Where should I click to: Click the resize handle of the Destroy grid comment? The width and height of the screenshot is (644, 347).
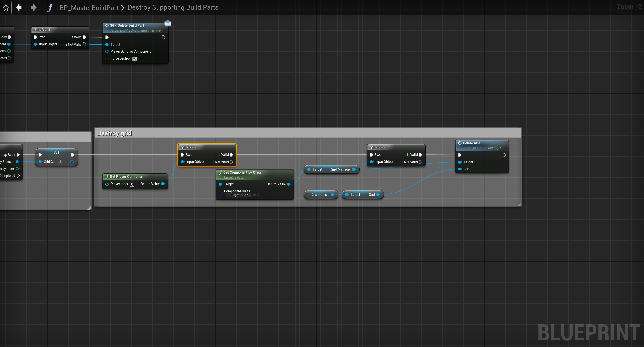click(x=520, y=204)
